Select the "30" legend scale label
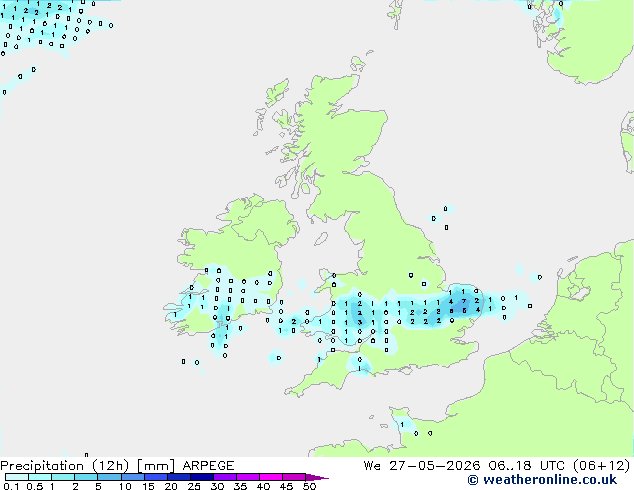This screenshot has height=490, width=634. click(x=217, y=486)
